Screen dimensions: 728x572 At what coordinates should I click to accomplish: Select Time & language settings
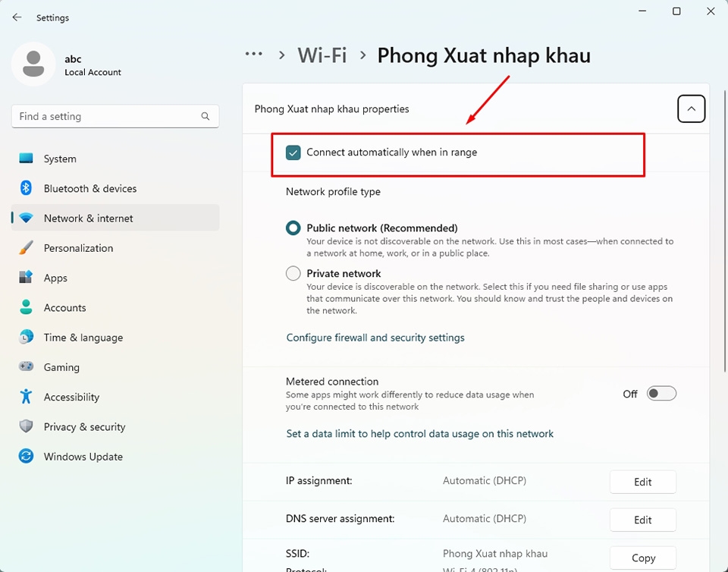tap(83, 337)
